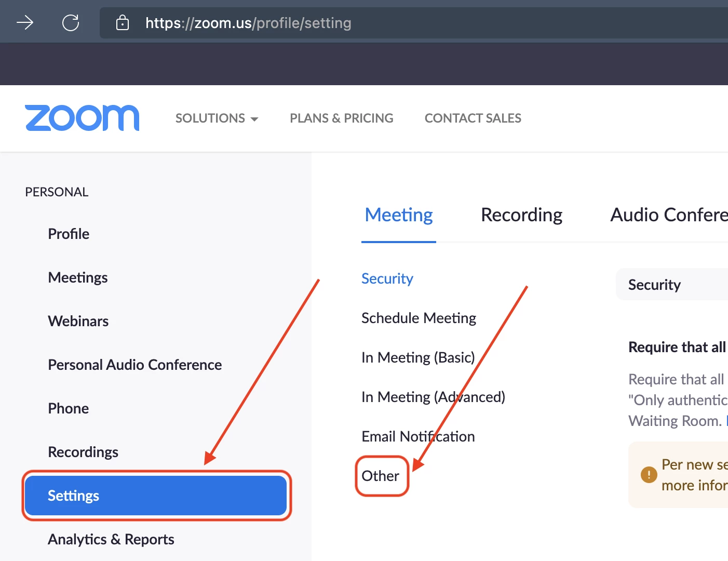Jump to Schedule Meeting section
Viewport: 728px width, 561px height.
point(419,318)
